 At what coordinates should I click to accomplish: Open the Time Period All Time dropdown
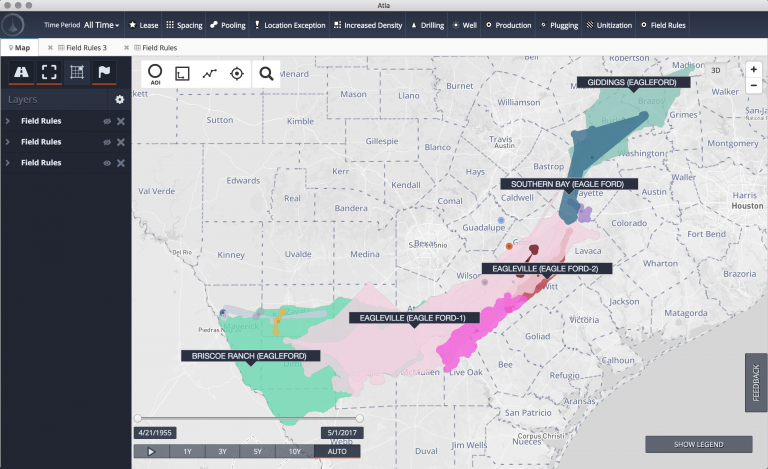pyautogui.click(x=81, y=25)
